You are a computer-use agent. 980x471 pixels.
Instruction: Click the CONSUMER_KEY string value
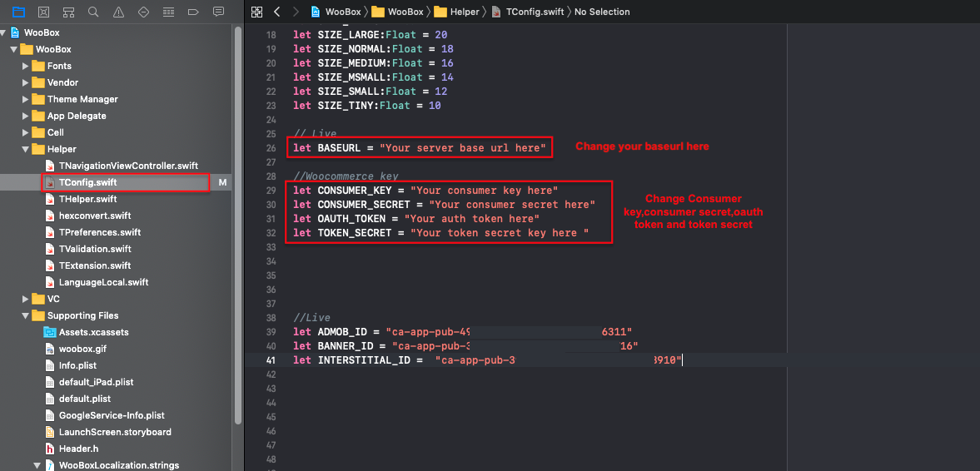coord(485,190)
